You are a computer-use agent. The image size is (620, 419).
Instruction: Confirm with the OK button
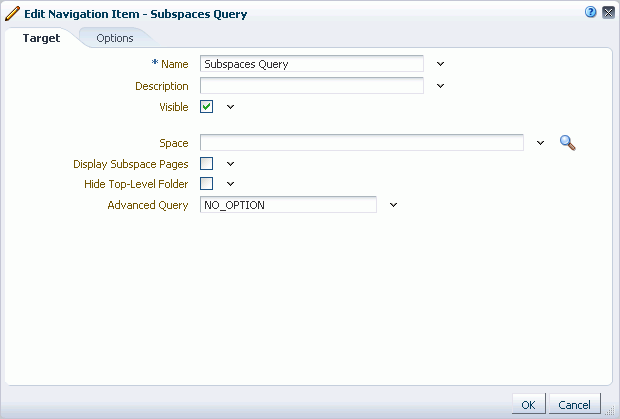coord(529,404)
